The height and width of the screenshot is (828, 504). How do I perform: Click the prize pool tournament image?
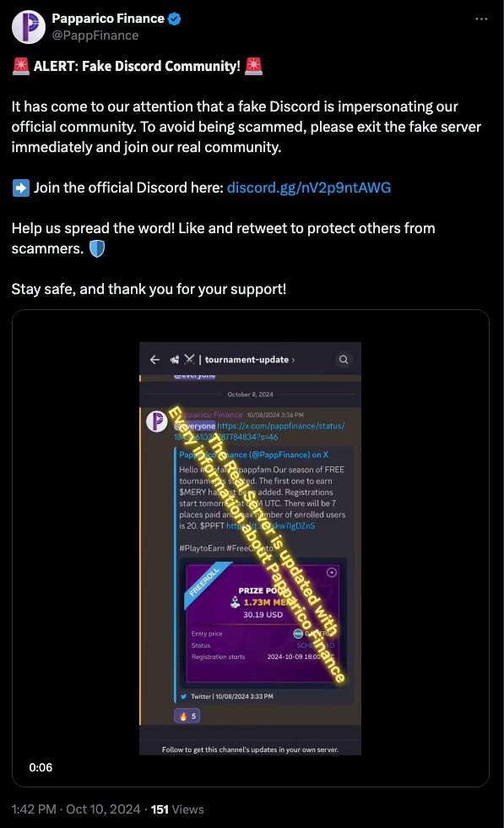(x=263, y=622)
